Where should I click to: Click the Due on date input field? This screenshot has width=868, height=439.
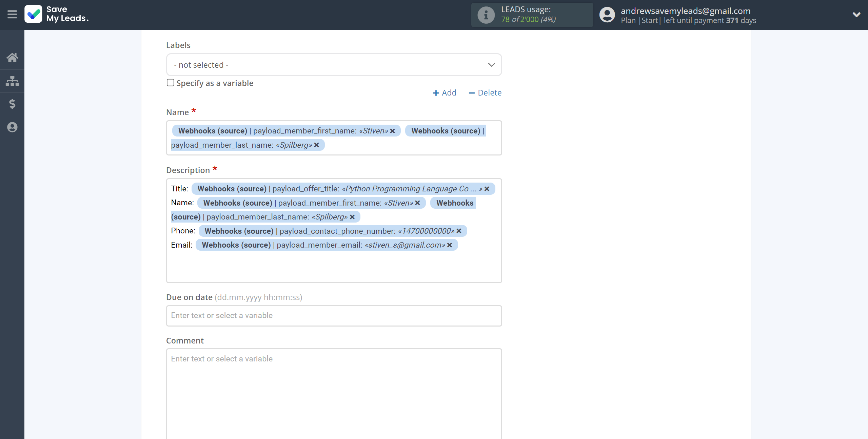tap(334, 316)
